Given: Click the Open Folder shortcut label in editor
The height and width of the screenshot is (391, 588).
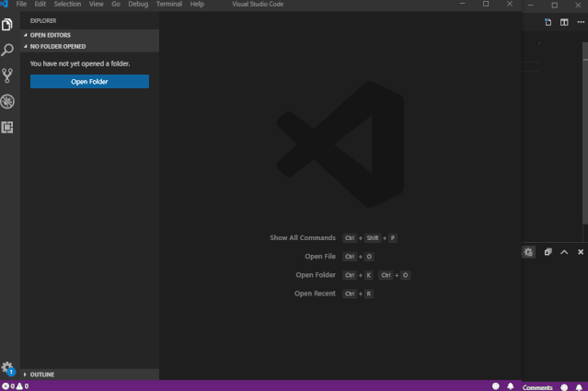Looking at the screenshot, I should 316,275.
